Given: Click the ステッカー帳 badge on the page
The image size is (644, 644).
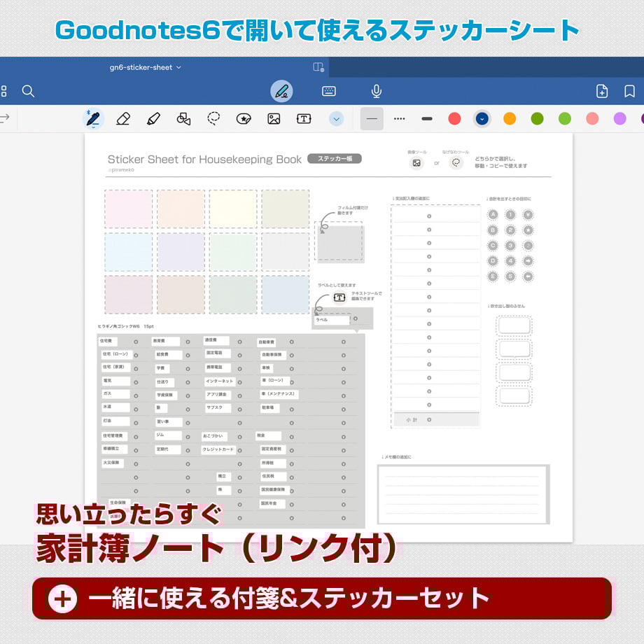Looking at the screenshot, I should 335,158.
